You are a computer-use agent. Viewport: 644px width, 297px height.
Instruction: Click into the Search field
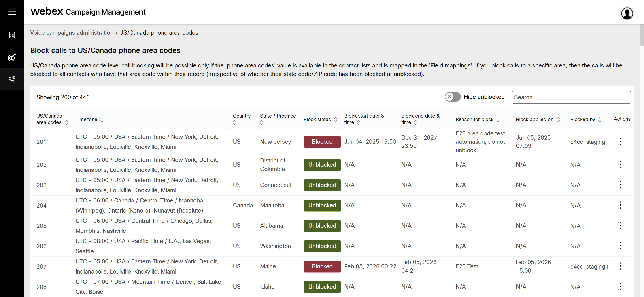(x=571, y=97)
